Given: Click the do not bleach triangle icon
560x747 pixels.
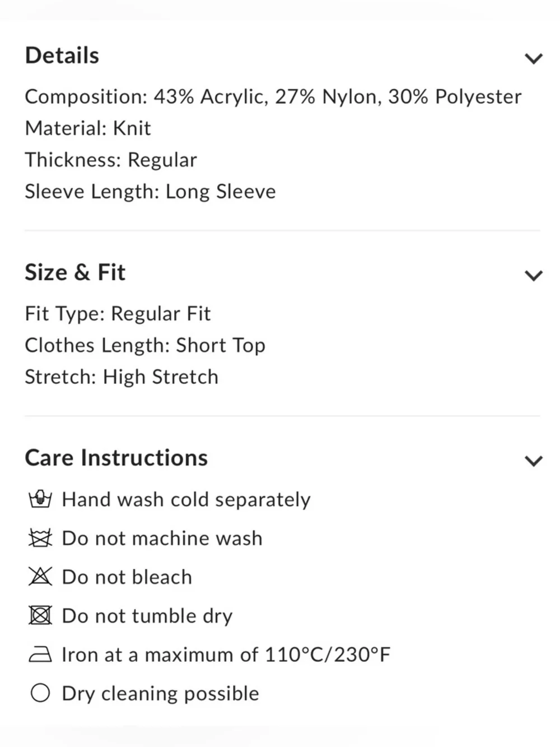Looking at the screenshot, I should tap(40, 576).
